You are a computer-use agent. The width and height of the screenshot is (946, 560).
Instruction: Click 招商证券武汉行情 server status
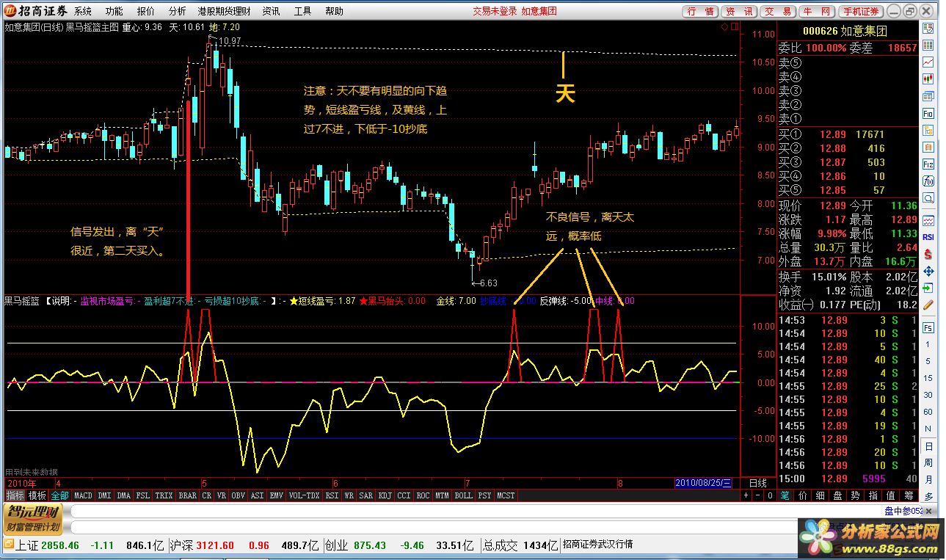point(597,545)
